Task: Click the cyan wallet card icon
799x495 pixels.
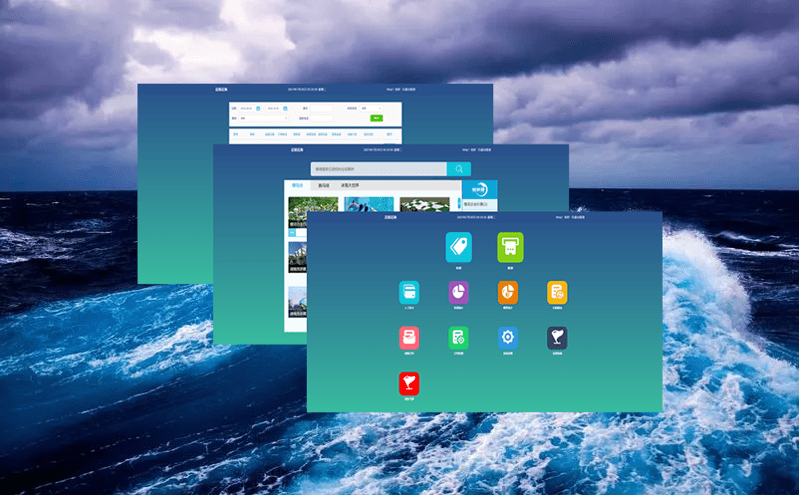Action: pyautogui.click(x=409, y=292)
